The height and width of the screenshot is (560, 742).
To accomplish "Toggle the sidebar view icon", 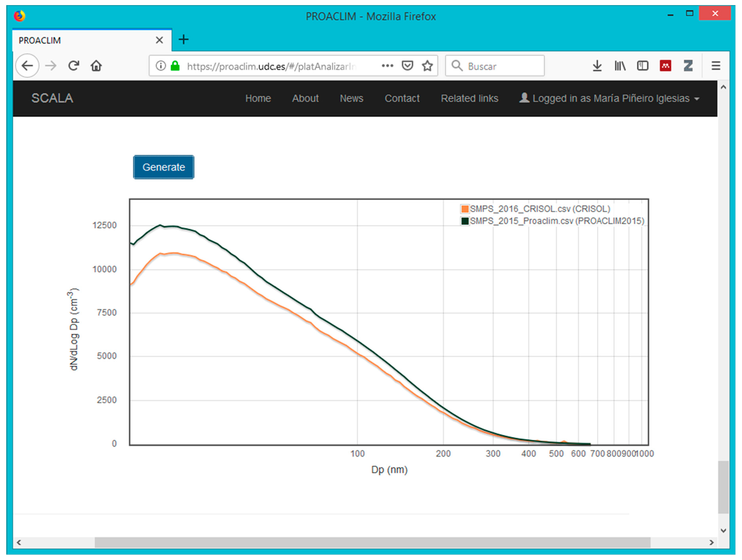I will [642, 66].
